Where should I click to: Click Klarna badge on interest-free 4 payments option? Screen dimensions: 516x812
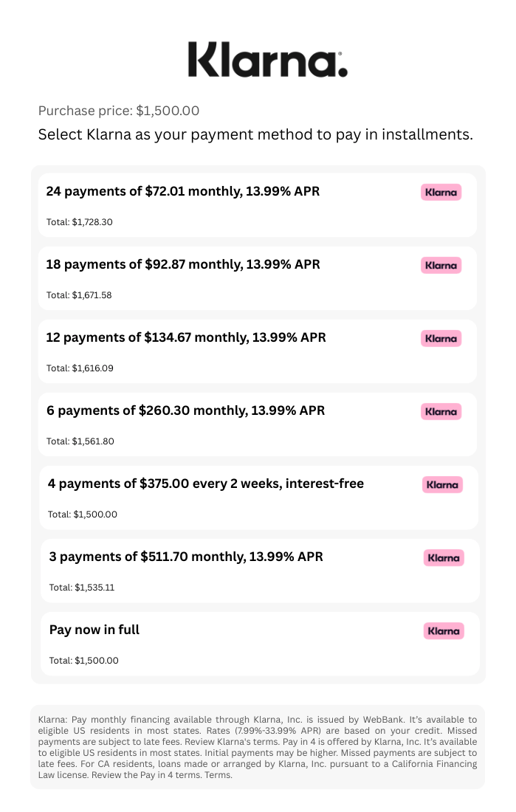click(442, 485)
